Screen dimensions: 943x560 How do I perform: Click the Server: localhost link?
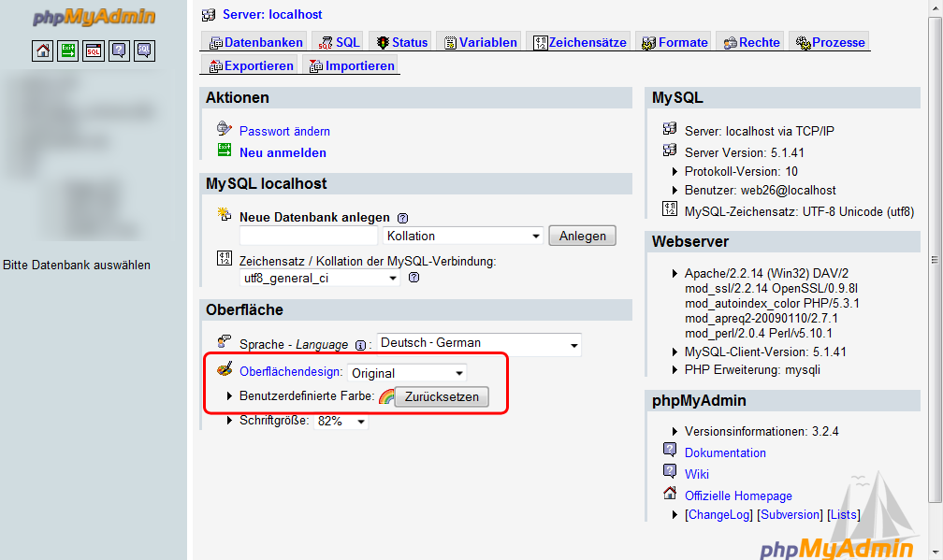[272, 14]
